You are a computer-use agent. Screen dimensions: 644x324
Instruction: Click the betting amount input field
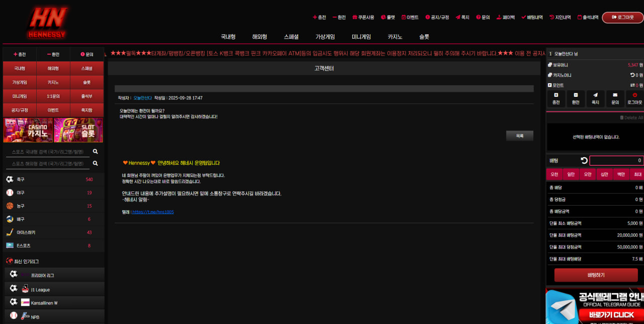[x=616, y=161]
